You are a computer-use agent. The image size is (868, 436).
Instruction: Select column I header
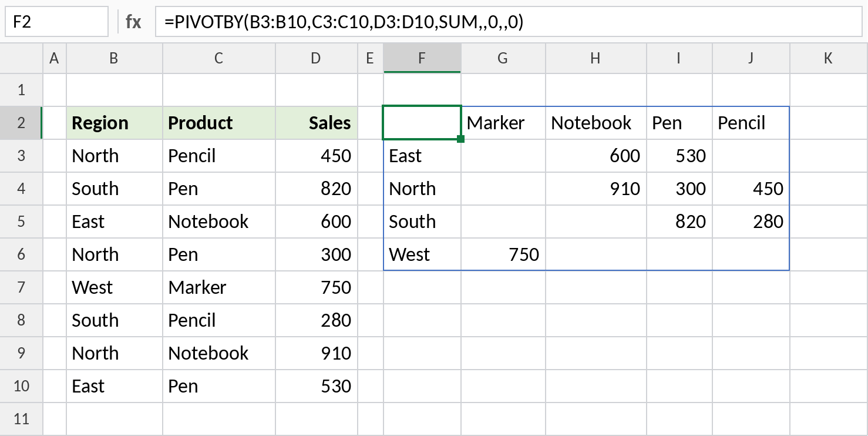pyautogui.click(x=679, y=58)
